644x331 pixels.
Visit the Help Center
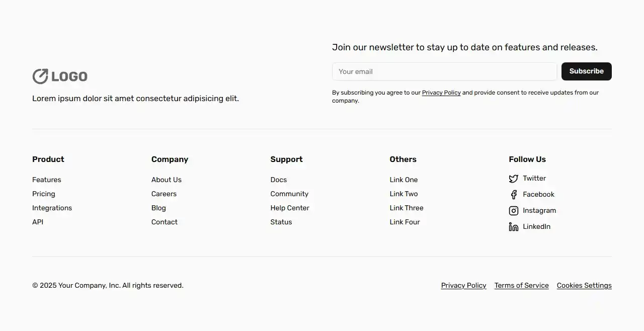point(290,207)
